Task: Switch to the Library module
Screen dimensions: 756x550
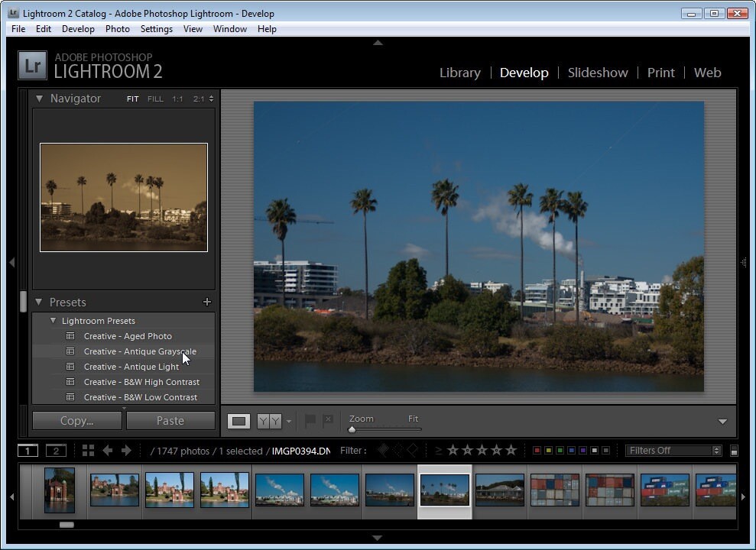Action: tap(460, 73)
